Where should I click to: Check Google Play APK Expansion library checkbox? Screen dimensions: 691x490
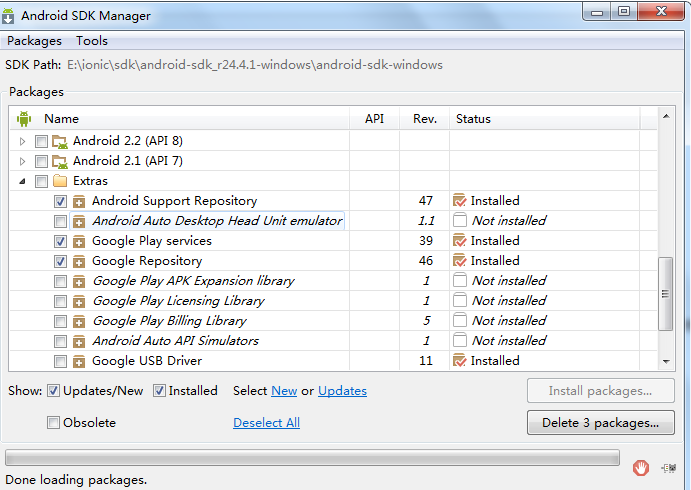(60, 281)
